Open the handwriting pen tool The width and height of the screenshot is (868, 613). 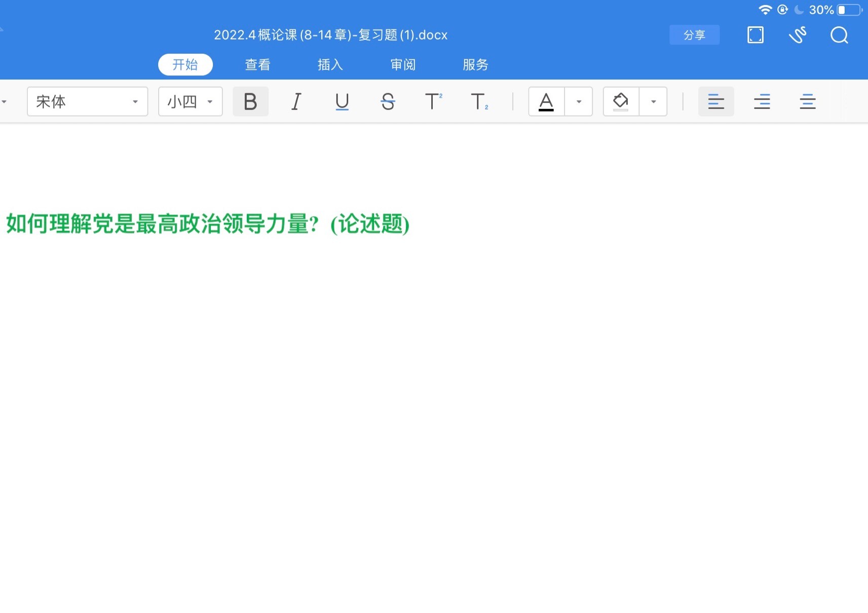[x=798, y=35]
